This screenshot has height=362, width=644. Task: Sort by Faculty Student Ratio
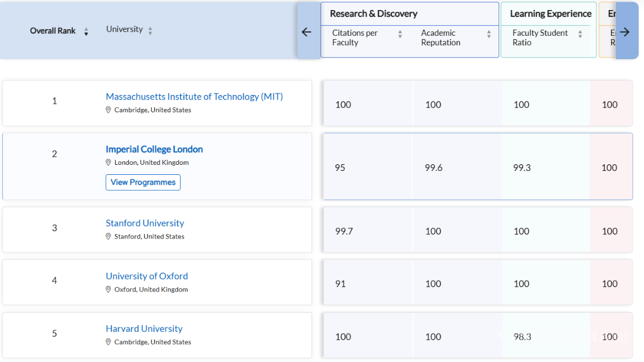point(580,35)
